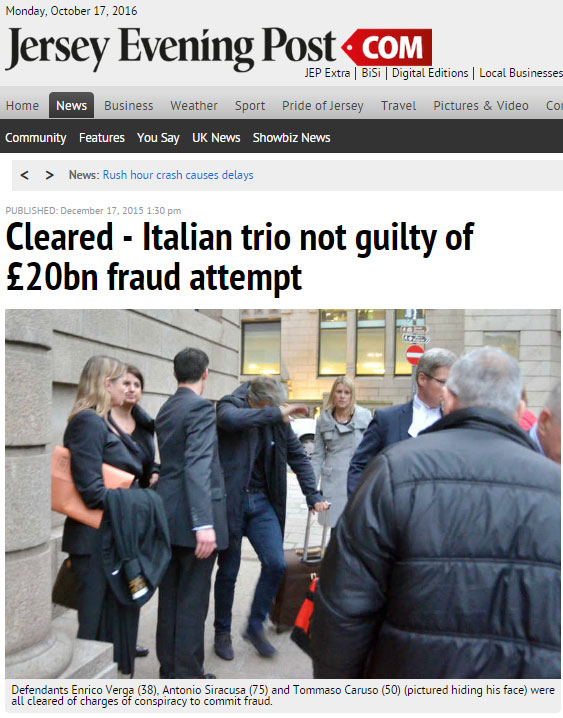
Task: Open the Sport section
Action: (250, 106)
